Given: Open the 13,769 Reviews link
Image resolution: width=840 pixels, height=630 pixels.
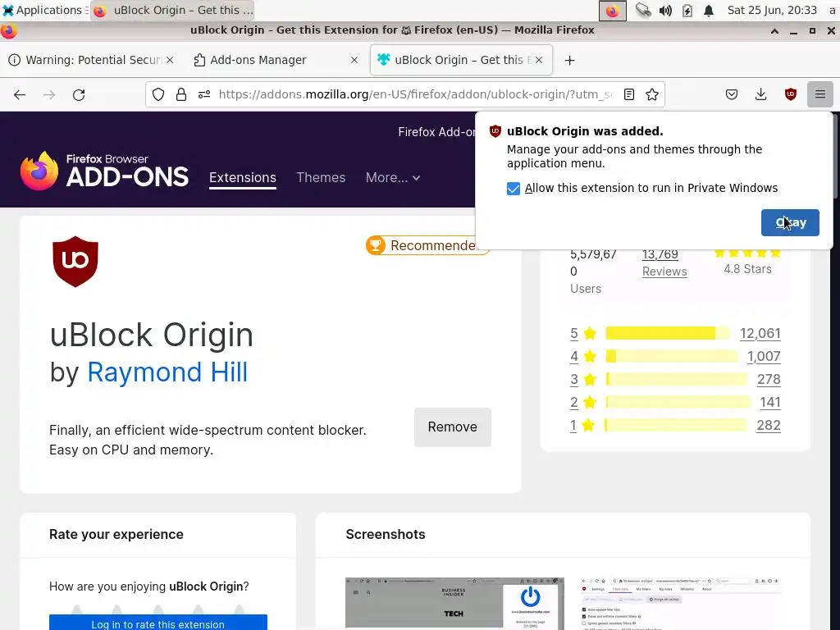Looking at the screenshot, I should (x=664, y=262).
